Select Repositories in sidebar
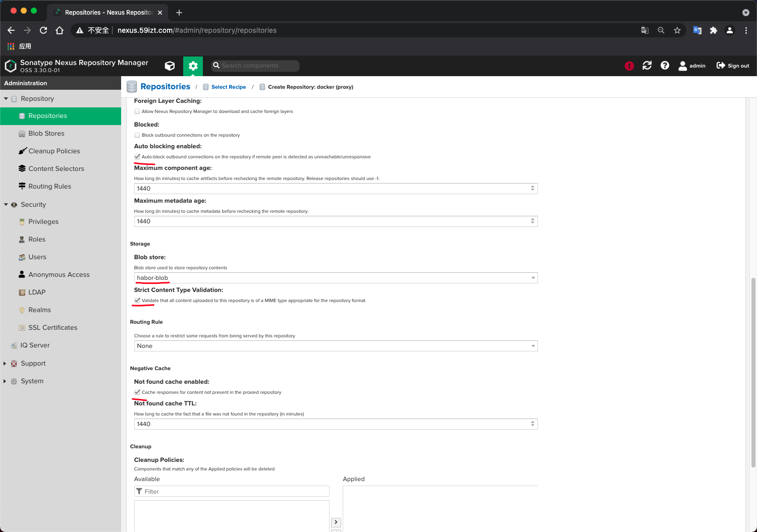Image resolution: width=757 pixels, height=532 pixels. click(61, 116)
